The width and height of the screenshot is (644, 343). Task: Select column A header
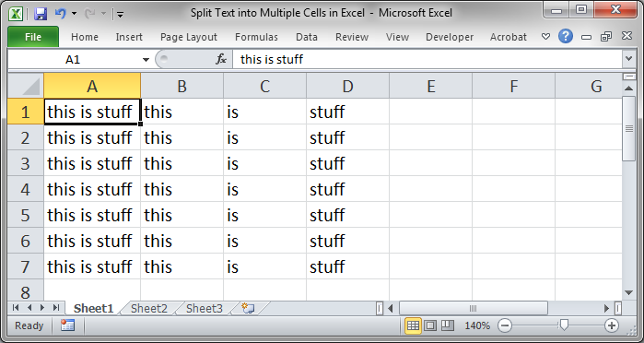click(92, 86)
